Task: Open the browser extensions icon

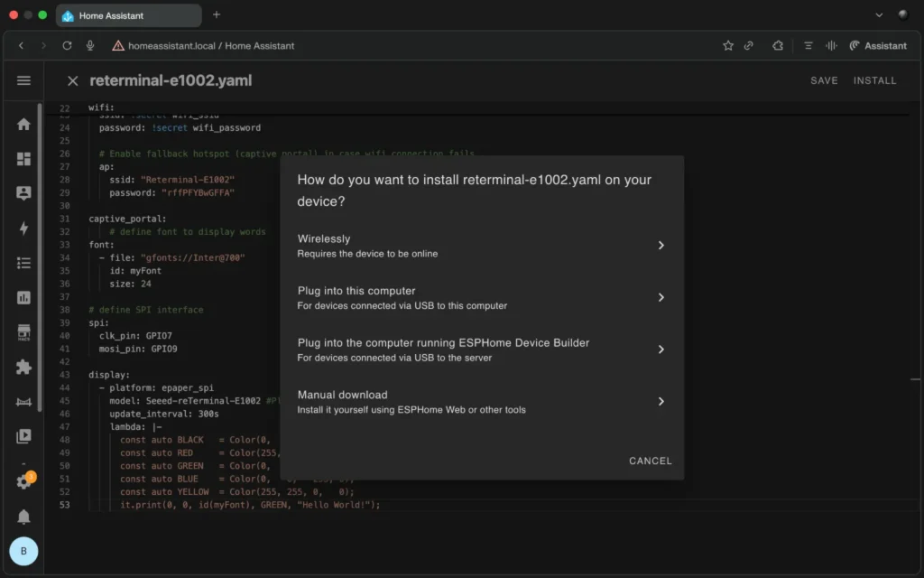Action: (x=778, y=45)
